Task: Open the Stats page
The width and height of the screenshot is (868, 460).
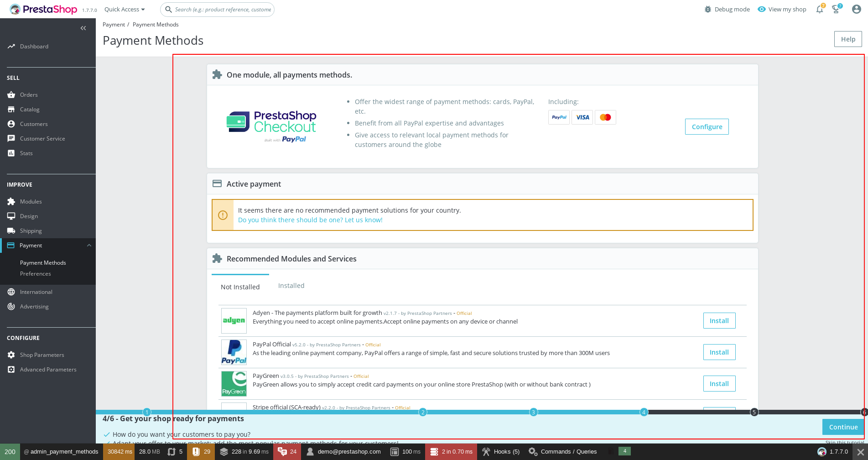Action: click(26, 153)
